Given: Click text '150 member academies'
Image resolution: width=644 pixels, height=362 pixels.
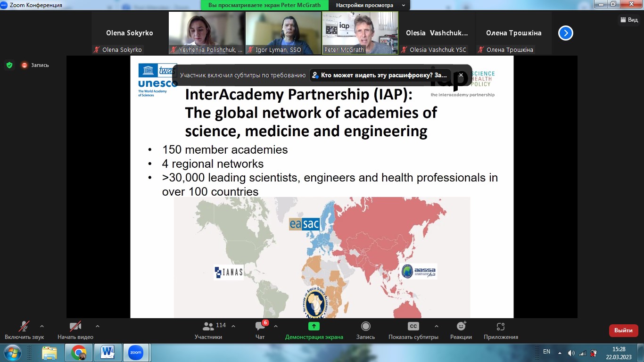Looking at the screenshot, I should pyautogui.click(x=225, y=150).
